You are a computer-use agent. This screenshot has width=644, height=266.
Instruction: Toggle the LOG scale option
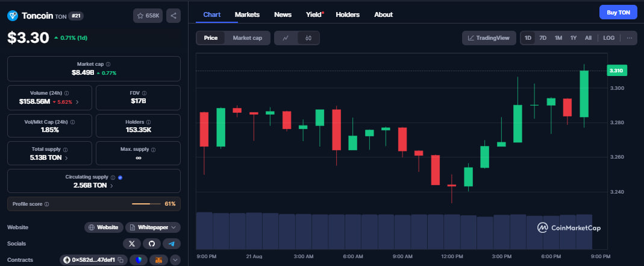point(608,38)
